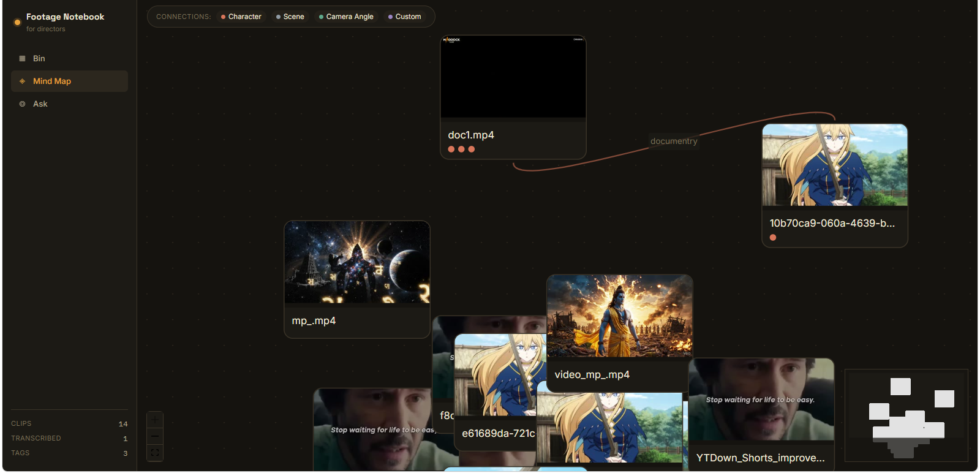Toggle the Custom connection filter
The image size is (980, 473).
[405, 17]
